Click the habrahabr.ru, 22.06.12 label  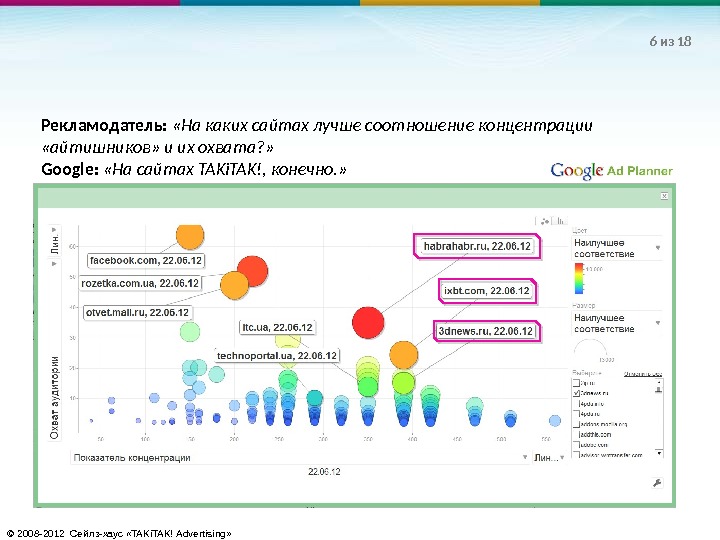point(477,246)
